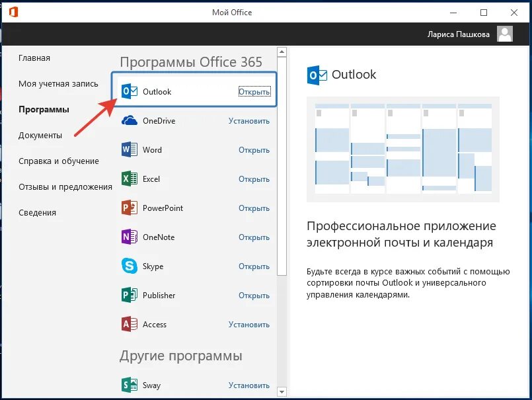Click the Excel app icon
Image resolution: width=532 pixels, height=400 pixels.
pos(130,179)
